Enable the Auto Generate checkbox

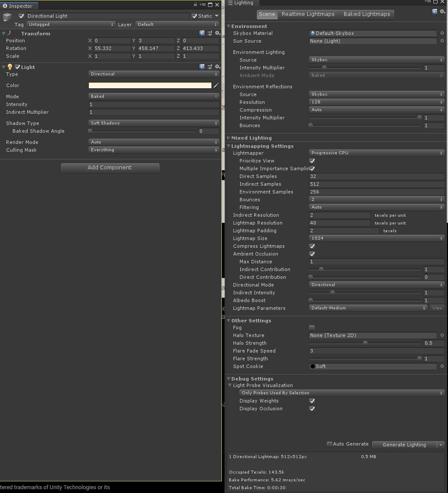pyautogui.click(x=330, y=444)
